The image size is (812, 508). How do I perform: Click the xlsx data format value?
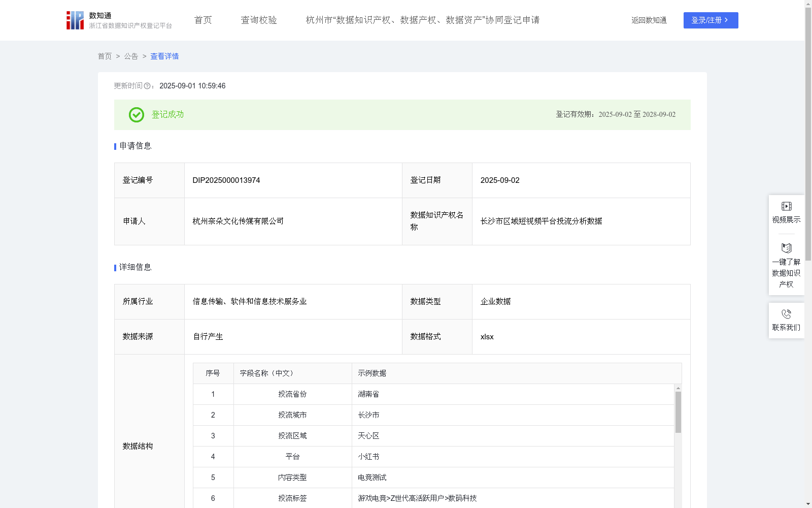pos(487,337)
